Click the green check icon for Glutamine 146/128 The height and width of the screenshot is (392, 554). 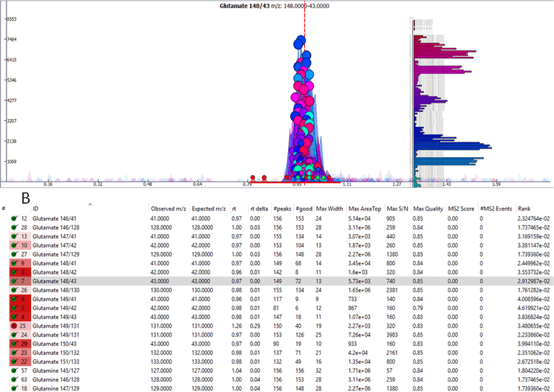coord(14,379)
